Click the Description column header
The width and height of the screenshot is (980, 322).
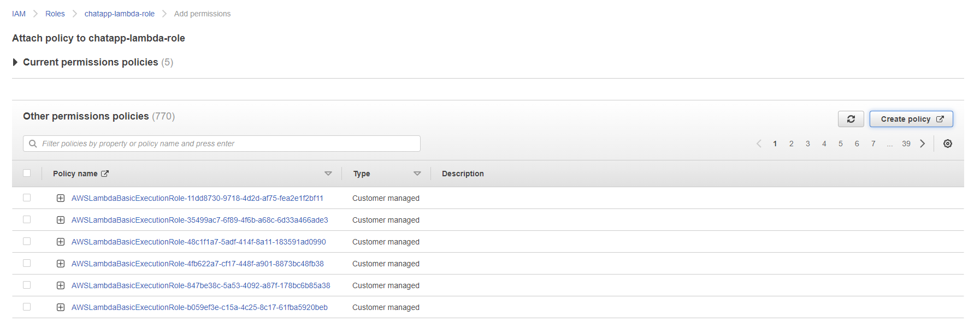click(x=463, y=174)
